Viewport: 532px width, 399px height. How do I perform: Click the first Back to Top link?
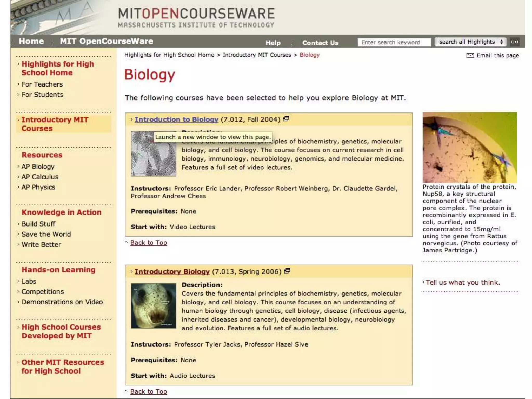pos(148,243)
